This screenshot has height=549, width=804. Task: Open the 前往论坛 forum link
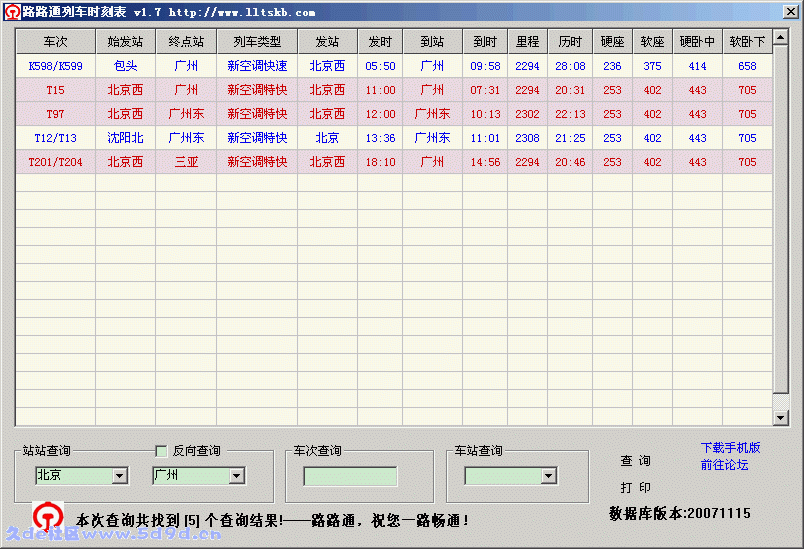tap(724, 465)
